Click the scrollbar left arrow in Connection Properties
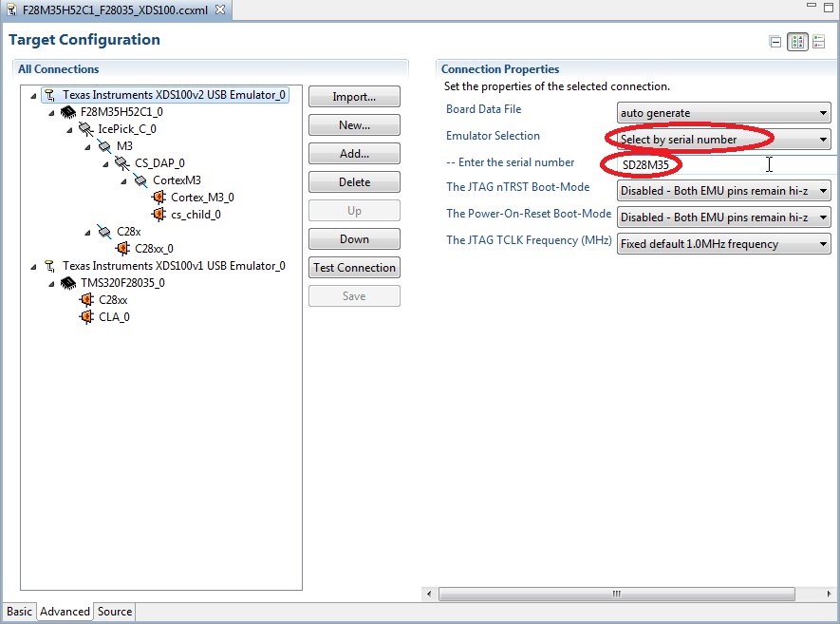This screenshot has height=624, width=840. point(429,594)
